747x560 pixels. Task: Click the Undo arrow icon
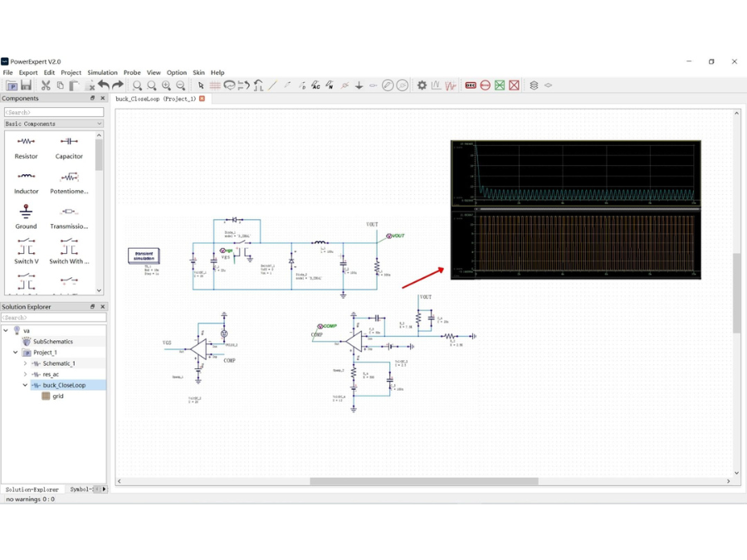[x=103, y=85]
